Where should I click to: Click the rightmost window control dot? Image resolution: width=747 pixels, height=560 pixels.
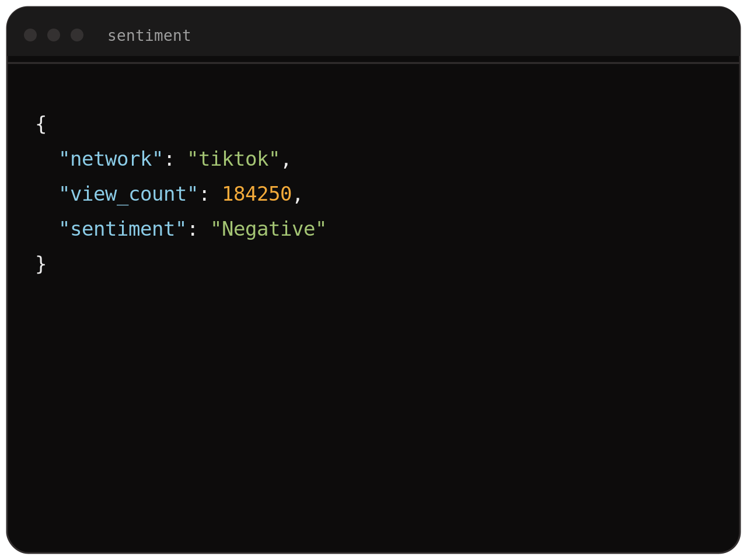[x=77, y=35]
